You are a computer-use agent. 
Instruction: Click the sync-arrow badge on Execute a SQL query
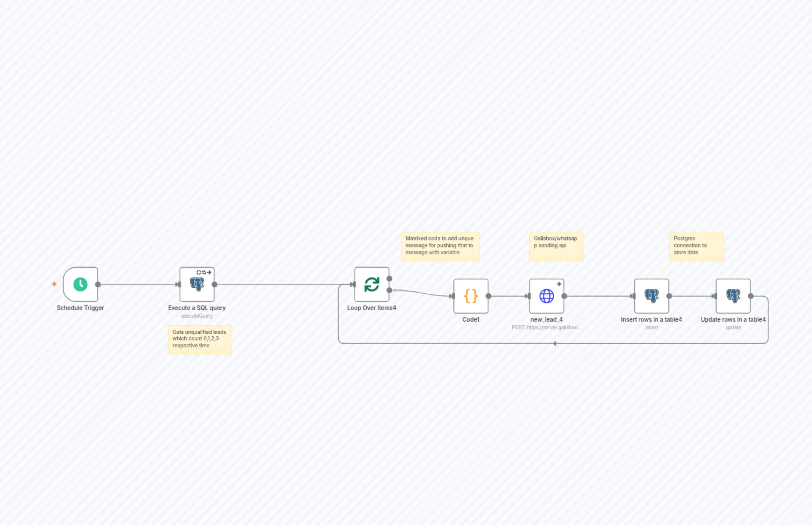pyautogui.click(x=203, y=272)
